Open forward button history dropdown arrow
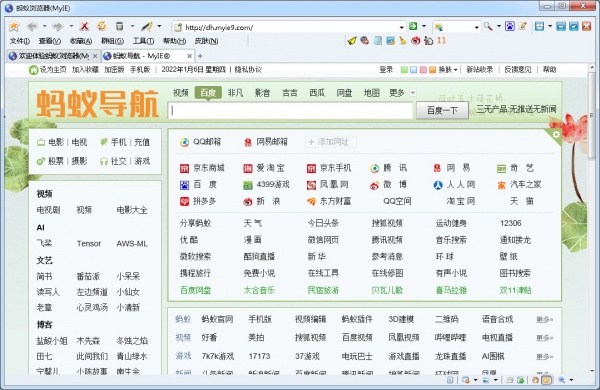The image size is (600, 390). click(x=71, y=26)
